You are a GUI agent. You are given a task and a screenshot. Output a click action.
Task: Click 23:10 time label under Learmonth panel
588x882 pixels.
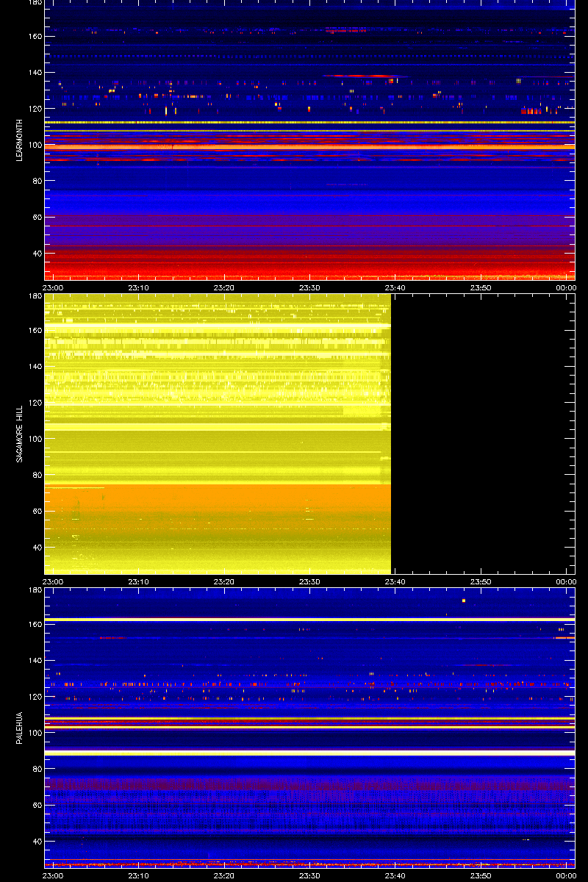tap(139, 288)
